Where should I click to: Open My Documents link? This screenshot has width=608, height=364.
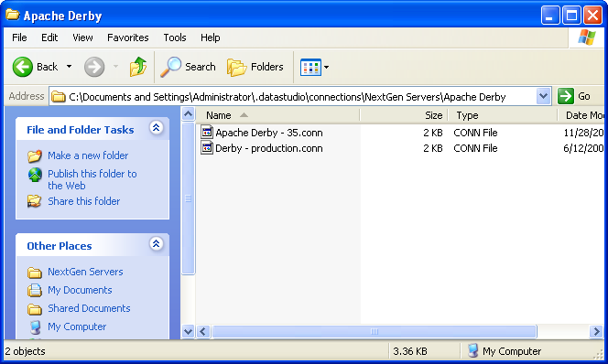click(x=80, y=290)
